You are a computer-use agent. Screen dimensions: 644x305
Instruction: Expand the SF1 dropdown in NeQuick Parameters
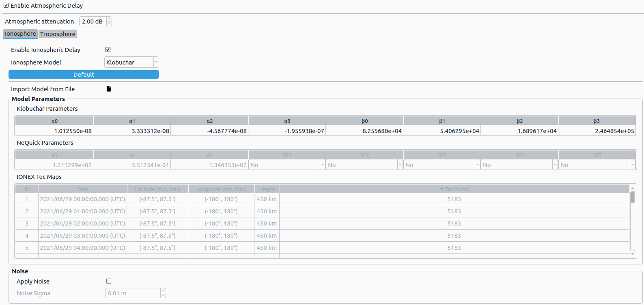tap(322, 165)
